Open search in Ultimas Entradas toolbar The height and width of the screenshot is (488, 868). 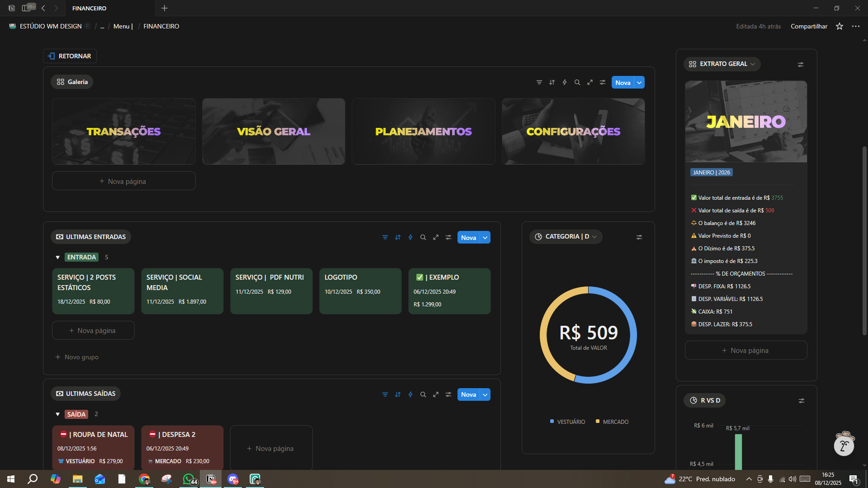[423, 237]
